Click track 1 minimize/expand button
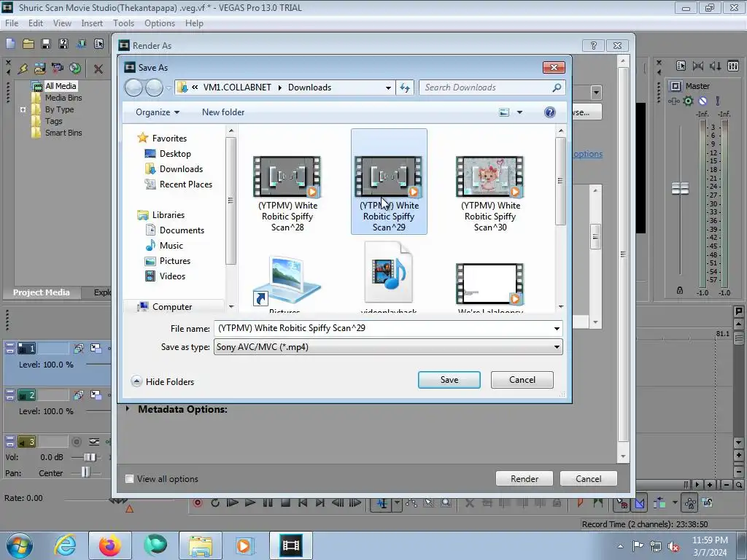 (x=10, y=349)
